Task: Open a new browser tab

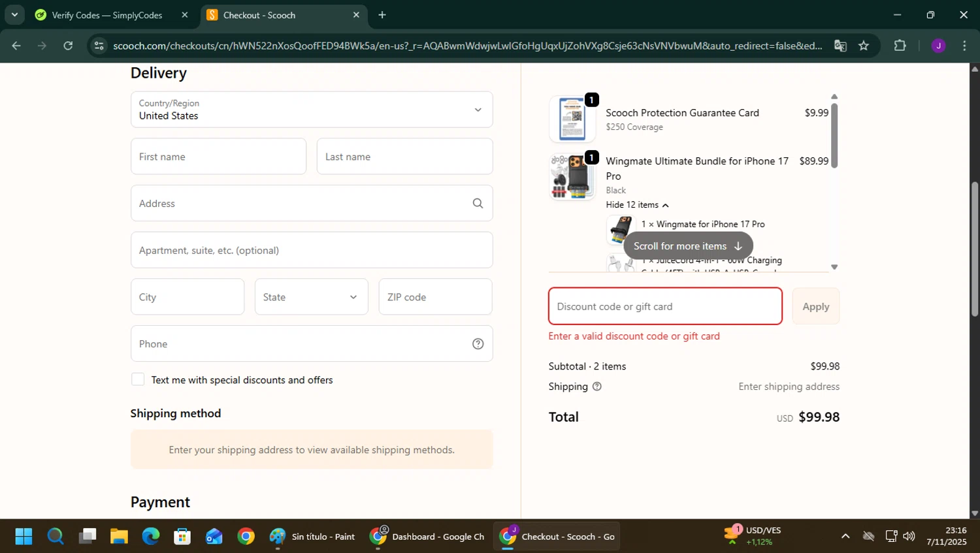Action: [x=382, y=15]
